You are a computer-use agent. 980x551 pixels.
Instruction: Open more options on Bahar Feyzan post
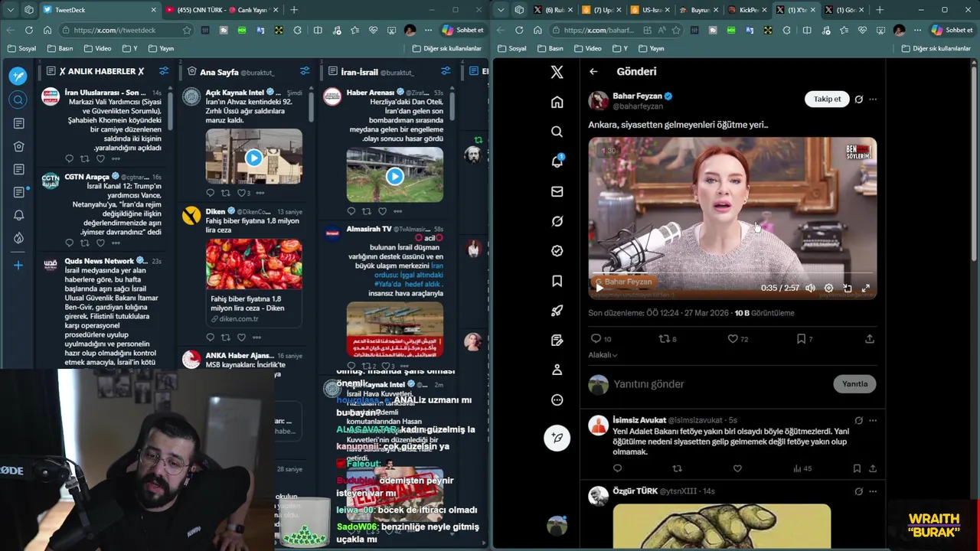point(873,99)
